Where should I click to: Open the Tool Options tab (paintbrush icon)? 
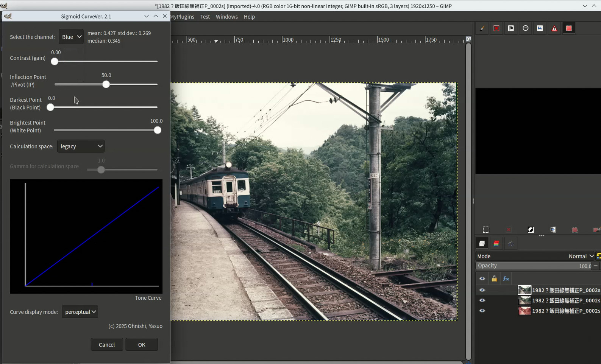pos(482,28)
